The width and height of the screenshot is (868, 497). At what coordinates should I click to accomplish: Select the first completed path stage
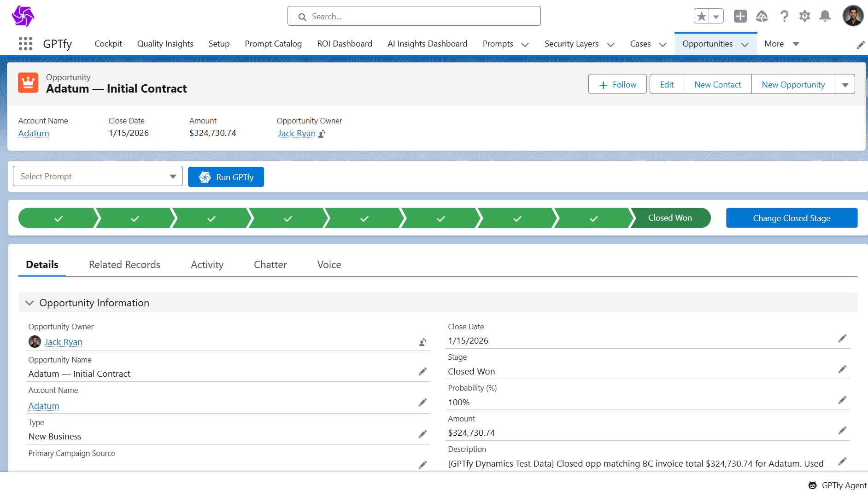tap(58, 218)
